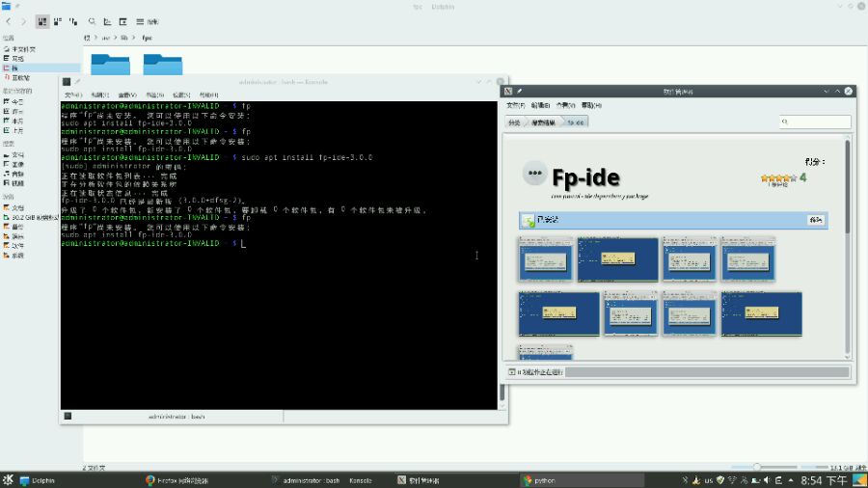Open Konsole Edit menu

click(x=100, y=95)
